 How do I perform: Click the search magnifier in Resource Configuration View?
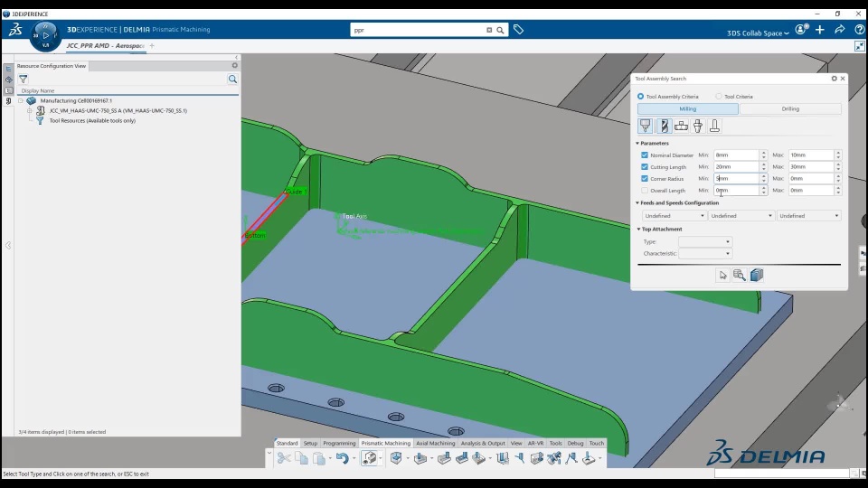pyautogui.click(x=232, y=80)
